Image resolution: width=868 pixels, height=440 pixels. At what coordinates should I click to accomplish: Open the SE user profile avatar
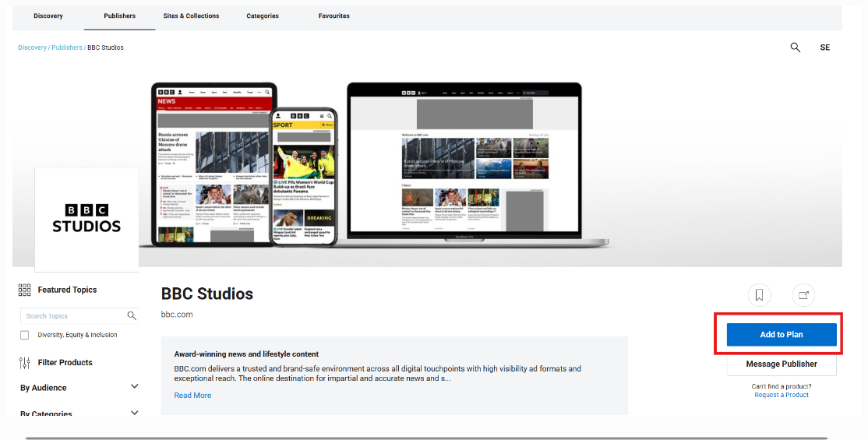click(x=824, y=48)
